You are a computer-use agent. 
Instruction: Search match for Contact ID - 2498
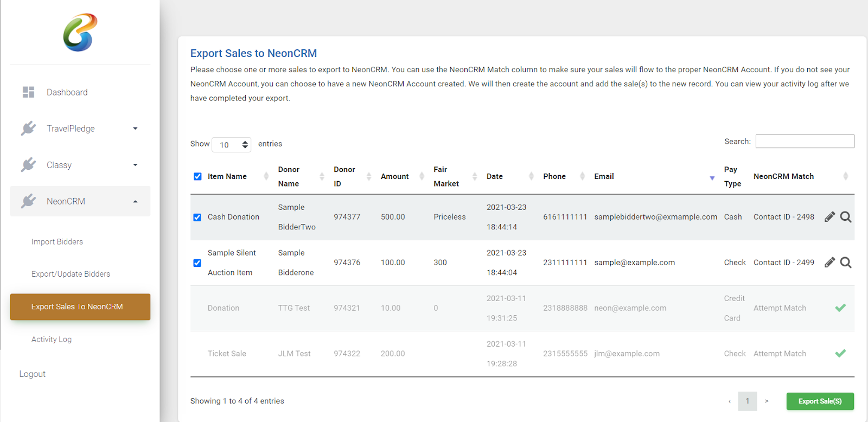click(846, 217)
